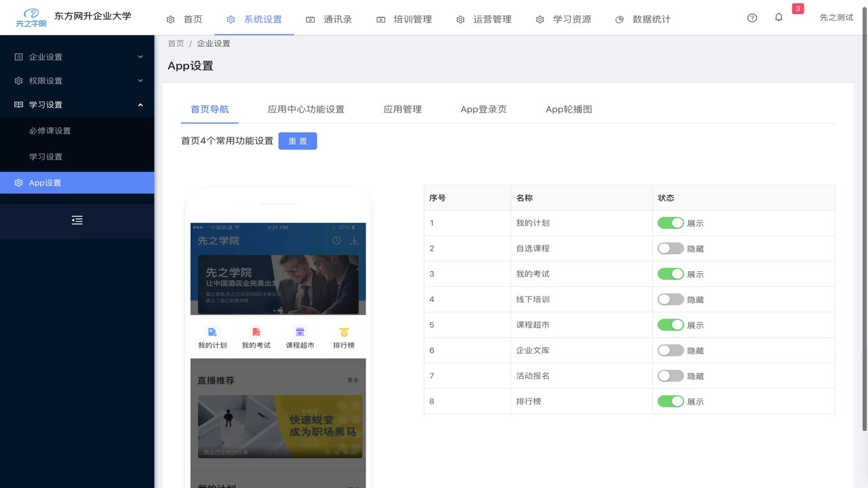Click the download icon in phone preview header

click(x=354, y=241)
